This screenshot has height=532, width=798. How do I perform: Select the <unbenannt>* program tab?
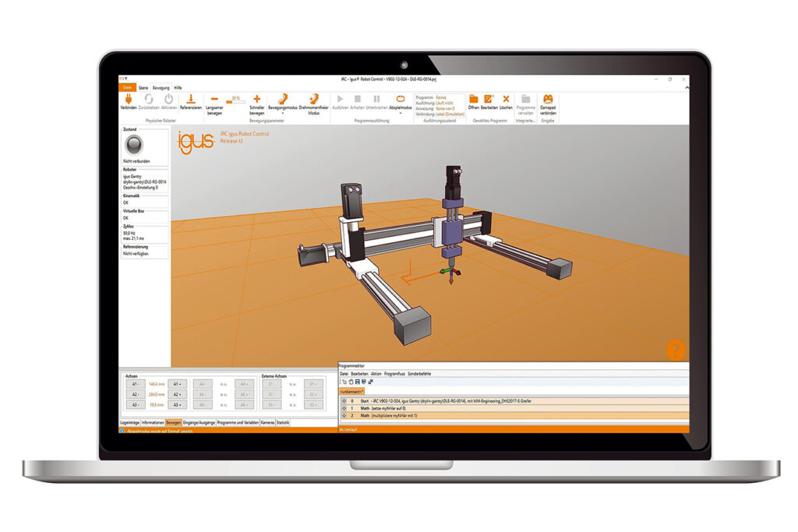pyautogui.click(x=351, y=392)
